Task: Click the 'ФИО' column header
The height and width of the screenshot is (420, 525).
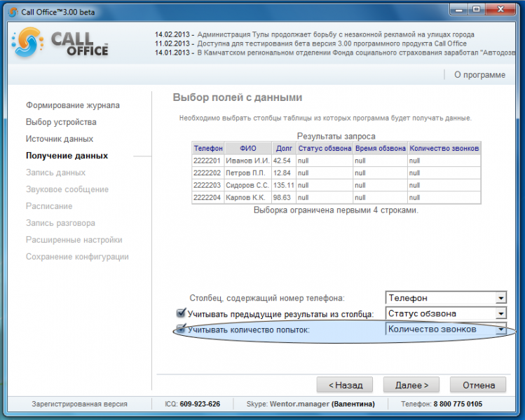Action: 247,148
